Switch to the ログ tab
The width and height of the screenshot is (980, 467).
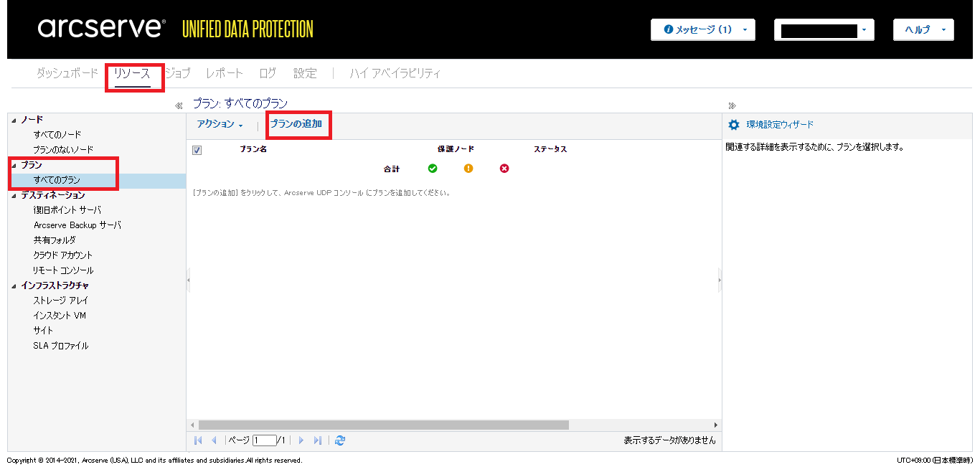click(x=268, y=73)
